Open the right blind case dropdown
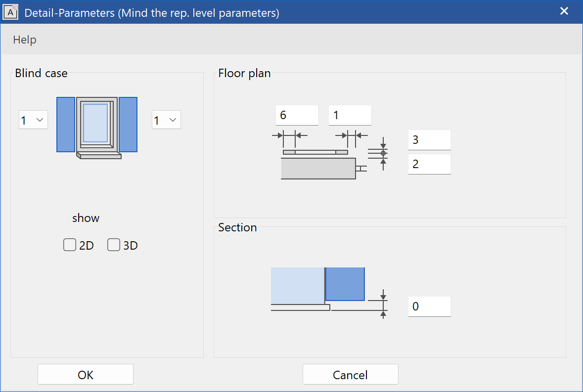This screenshot has height=392, width=583. (x=166, y=120)
